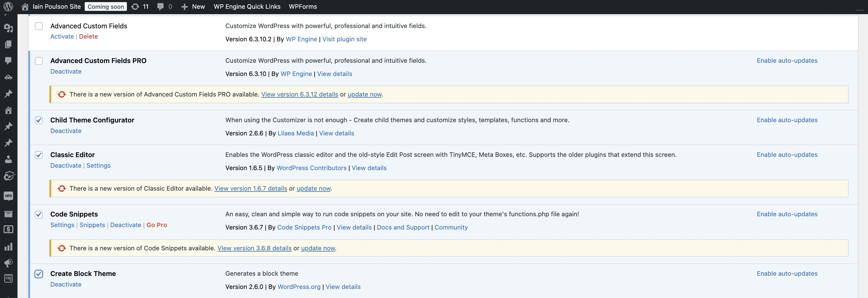Enable auto-updates for Classic Editor
Screen dimensions: 868x298
[x=787, y=155]
